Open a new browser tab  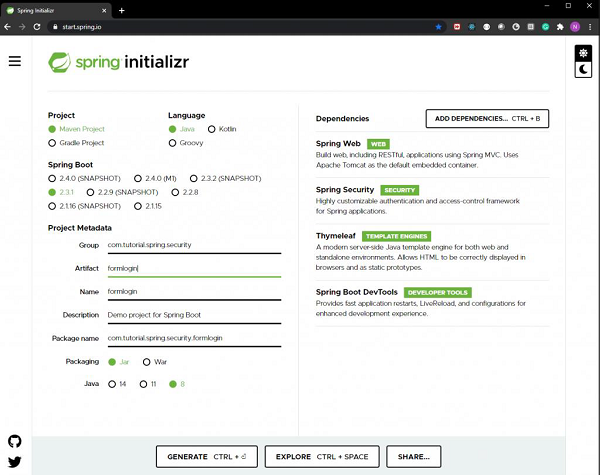pos(122,10)
